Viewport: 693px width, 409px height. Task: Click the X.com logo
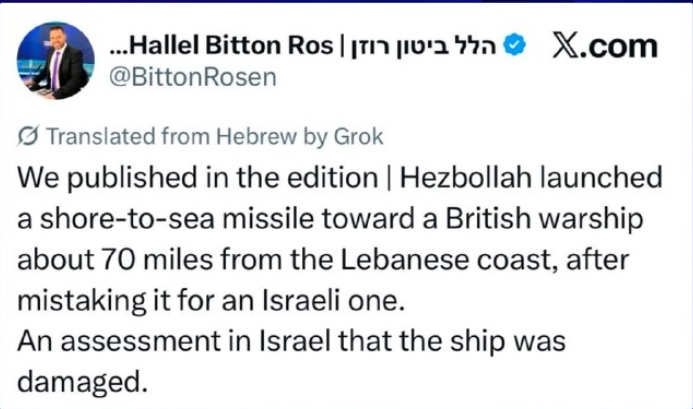point(605,46)
